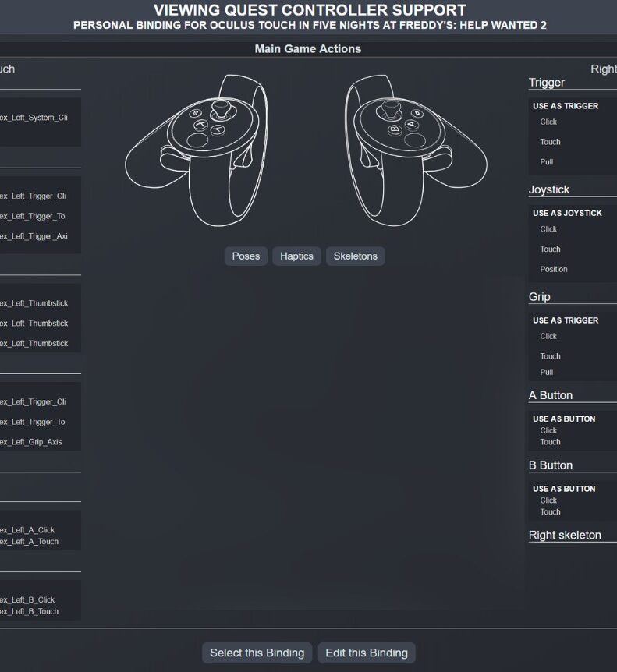Click USE AS BUTTON under B Button
Screen dimensions: 617x672
[564, 489]
